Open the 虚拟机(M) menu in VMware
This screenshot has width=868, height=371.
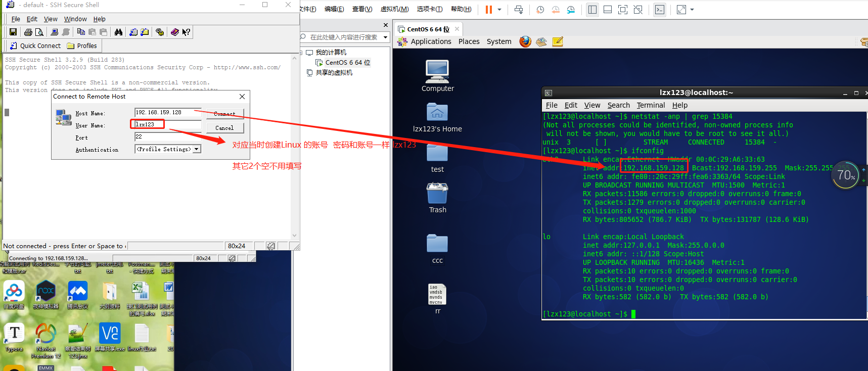click(x=395, y=9)
